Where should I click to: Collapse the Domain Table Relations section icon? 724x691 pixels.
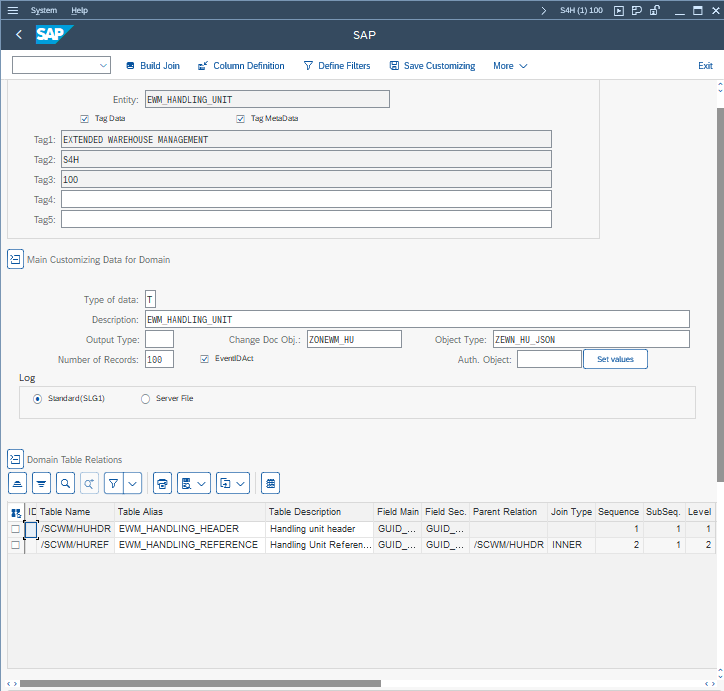point(15,459)
